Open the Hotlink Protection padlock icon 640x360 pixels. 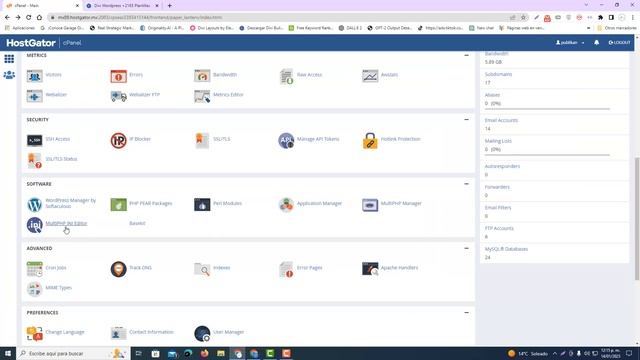(x=370, y=140)
